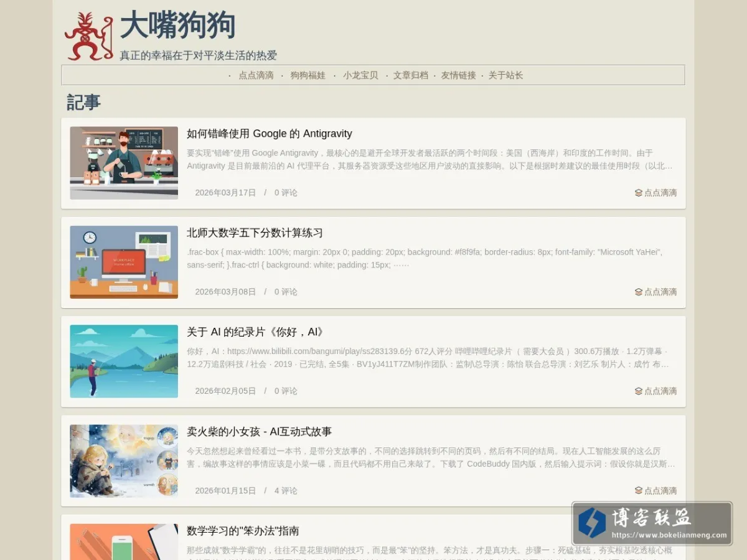Click category icon beside 点点滴滴 in Antigravity post
The image size is (747, 560).
pos(638,193)
